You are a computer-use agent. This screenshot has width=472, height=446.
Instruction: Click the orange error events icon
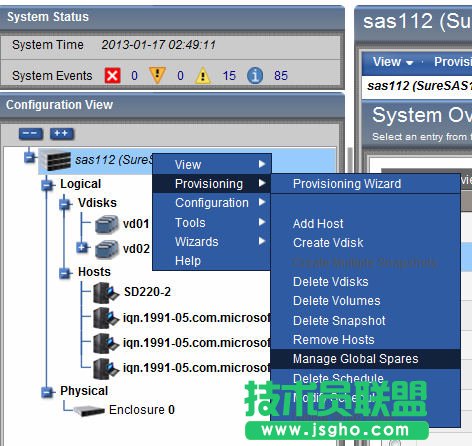pyautogui.click(x=157, y=75)
